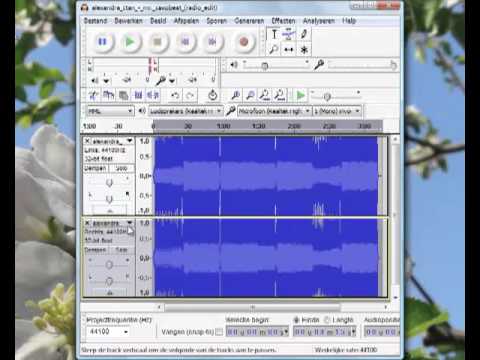Open the Microfoon input device dropdown
This screenshot has width=480, height=360.
pyautogui.click(x=274, y=111)
